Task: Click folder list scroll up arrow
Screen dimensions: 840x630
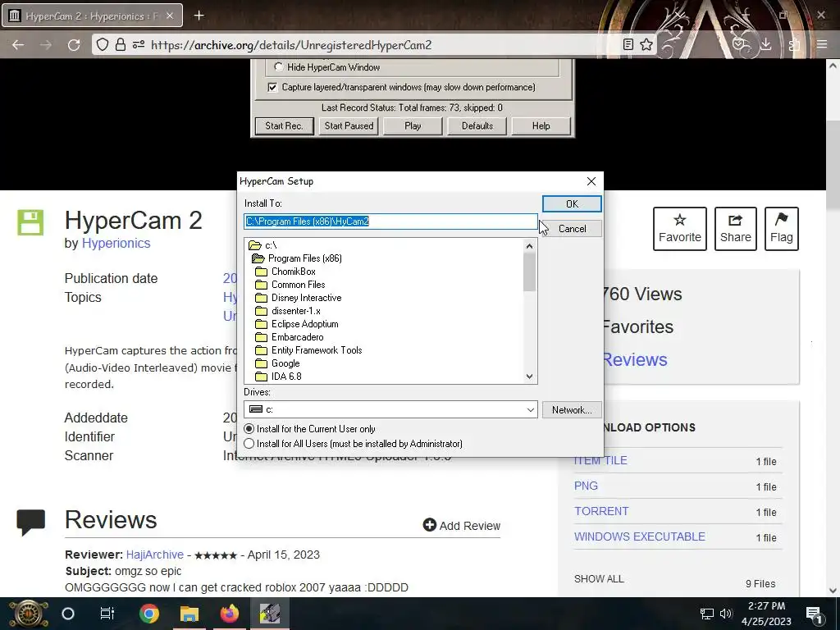Action: pyautogui.click(x=529, y=246)
